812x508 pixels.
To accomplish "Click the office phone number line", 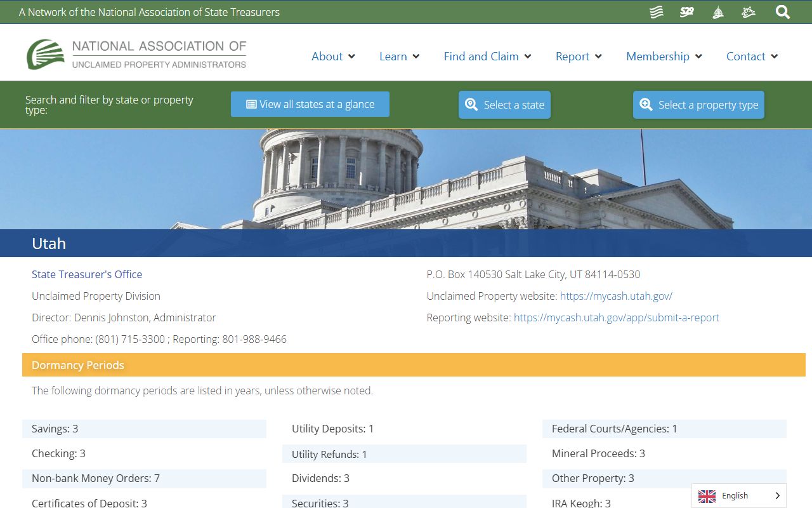I will 159,339.
